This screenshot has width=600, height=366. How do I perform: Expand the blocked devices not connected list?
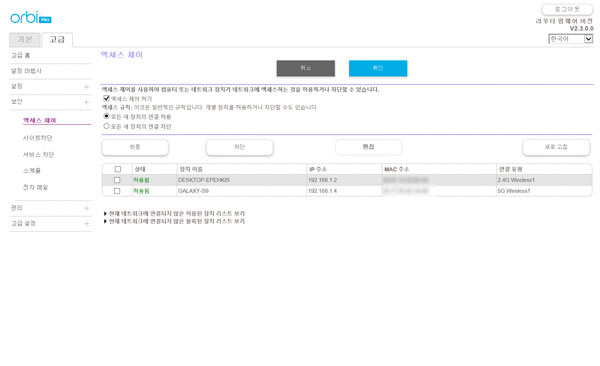tap(174, 221)
